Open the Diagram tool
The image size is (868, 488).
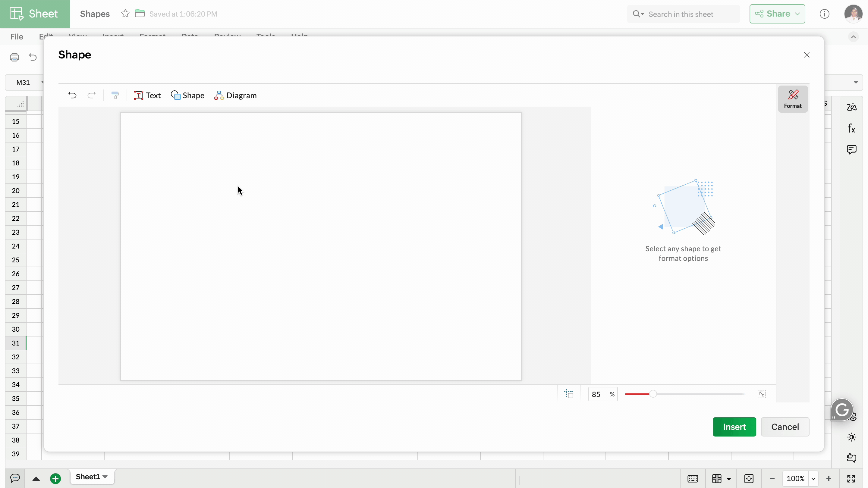coord(235,95)
